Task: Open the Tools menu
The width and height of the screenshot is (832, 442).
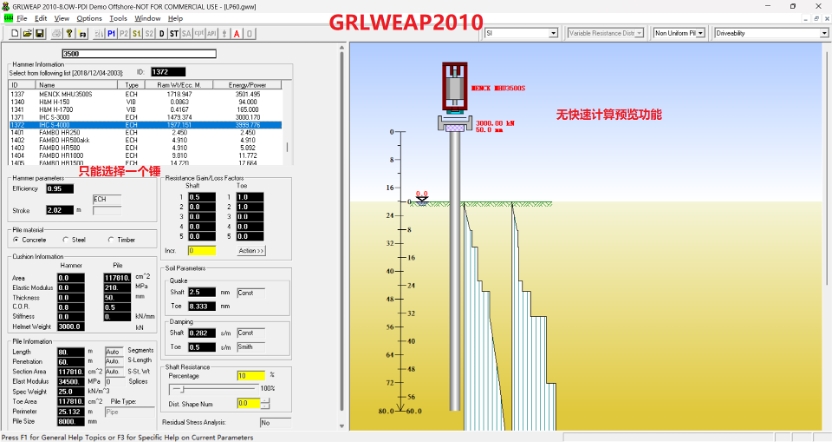Action: pos(118,18)
